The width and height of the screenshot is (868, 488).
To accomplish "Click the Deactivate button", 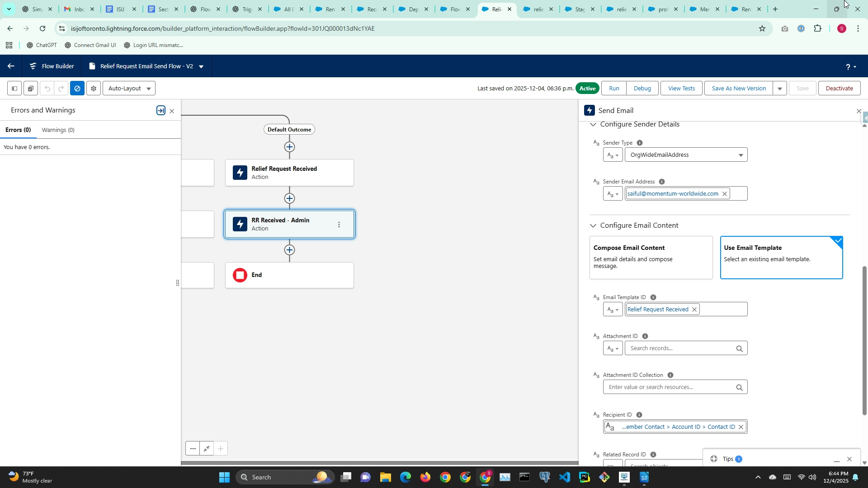I will [x=839, y=89].
